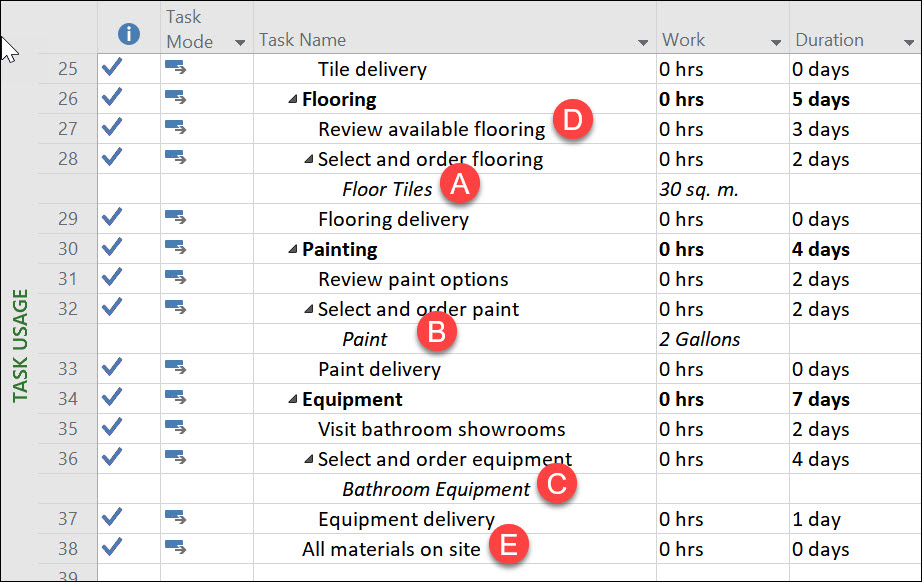The width and height of the screenshot is (922, 582).
Task: Select row header number 30
Action: 68,249
